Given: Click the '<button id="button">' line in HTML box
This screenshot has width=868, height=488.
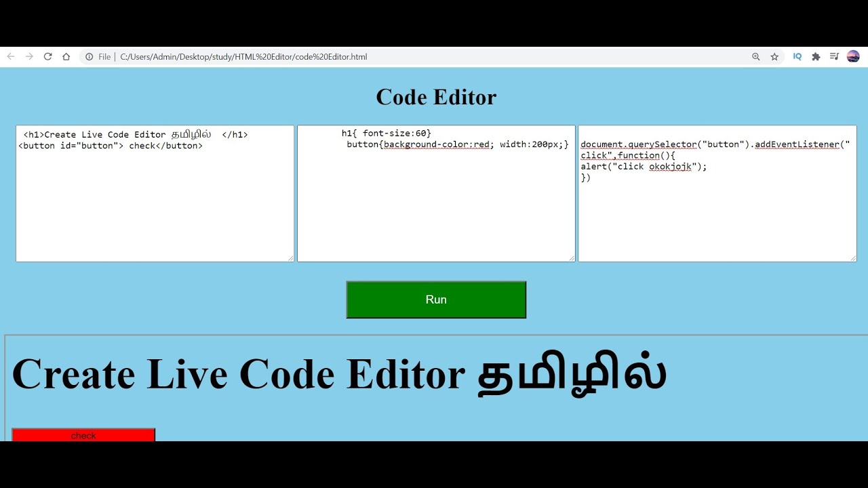Looking at the screenshot, I should (111, 146).
